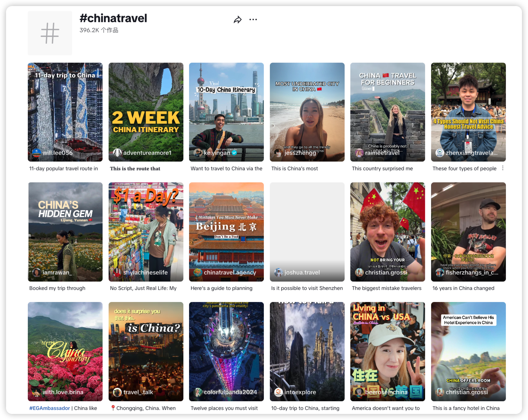
Task: Click ke.yingan verified badge
Action: (x=234, y=153)
